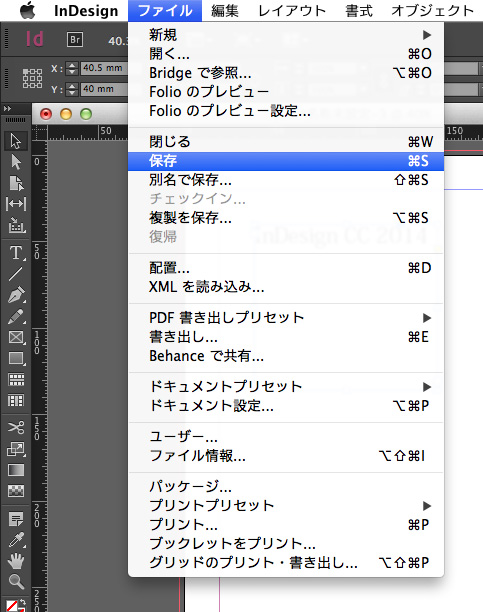
Task: Select the Pen tool
Action: (x=16, y=295)
